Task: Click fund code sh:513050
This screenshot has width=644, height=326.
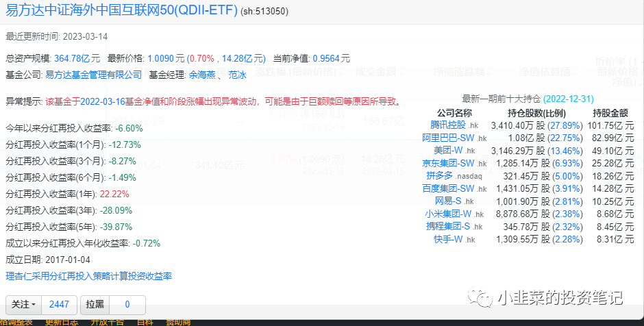Action: [264, 12]
